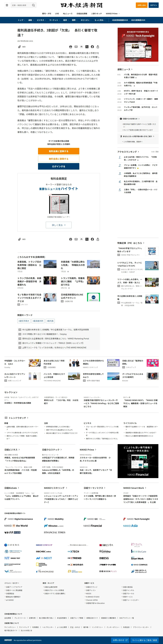This screenshot has height=644, width=163.
Task: Open the 人事ウオッチ menu item
Action: tap(96, 13)
